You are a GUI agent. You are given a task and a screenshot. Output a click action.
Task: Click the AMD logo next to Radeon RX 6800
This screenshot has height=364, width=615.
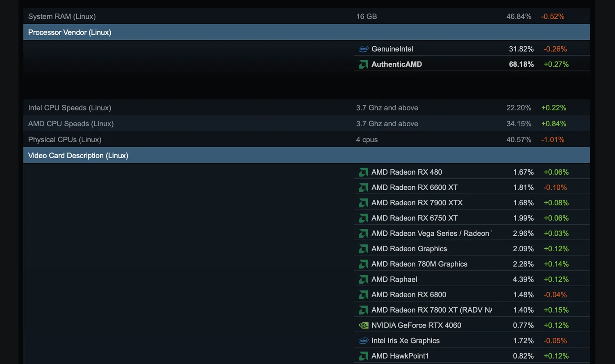pyautogui.click(x=363, y=295)
